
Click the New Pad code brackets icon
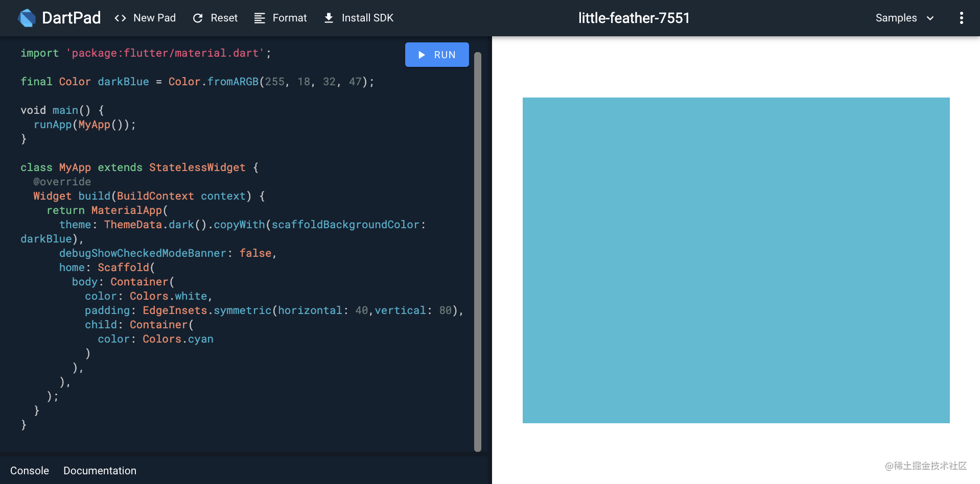pos(120,18)
